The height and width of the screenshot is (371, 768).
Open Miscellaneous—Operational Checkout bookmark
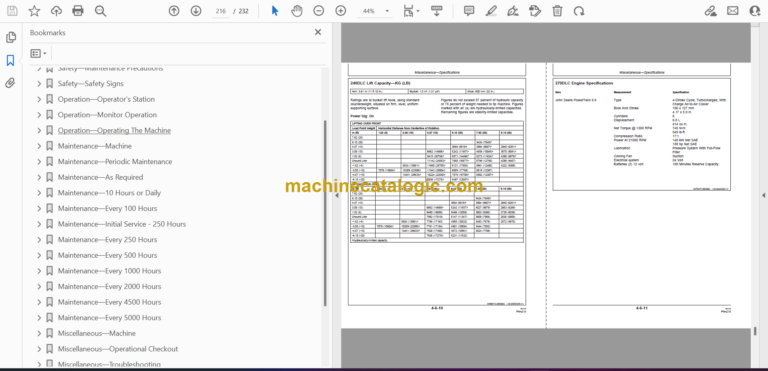pyautogui.click(x=118, y=349)
